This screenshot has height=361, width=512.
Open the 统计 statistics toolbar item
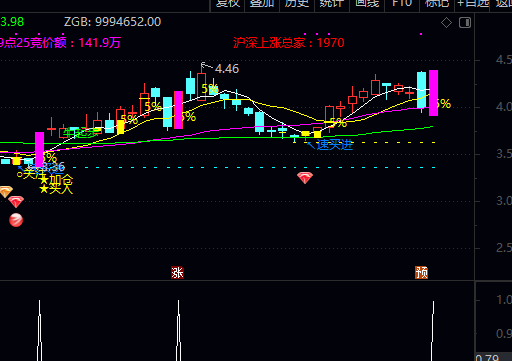(x=332, y=4)
